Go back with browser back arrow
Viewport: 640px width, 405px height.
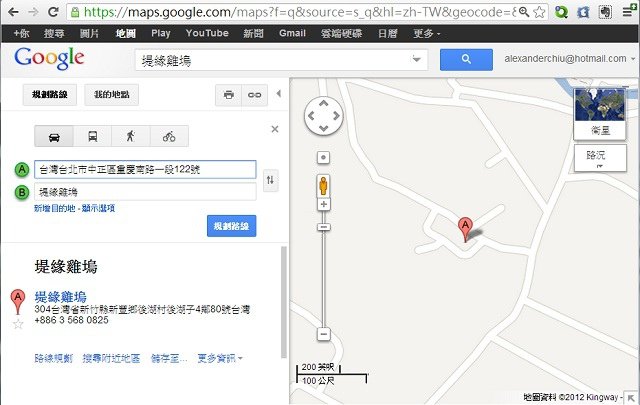click(x=13, y=12)
